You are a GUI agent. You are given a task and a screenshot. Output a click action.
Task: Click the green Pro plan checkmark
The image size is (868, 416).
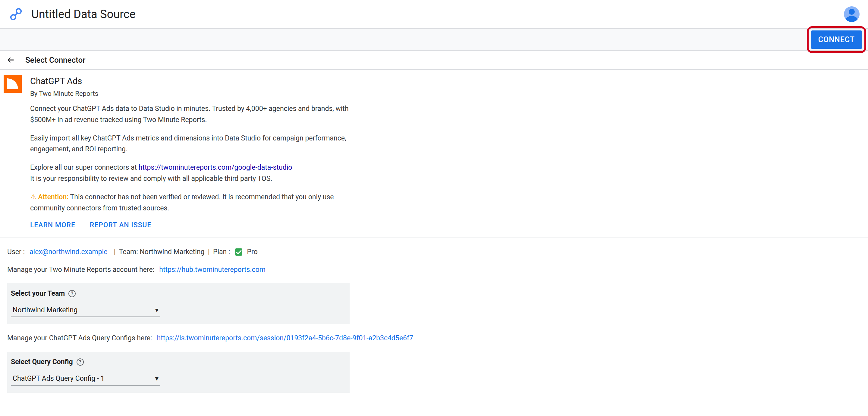click(239, 252)
